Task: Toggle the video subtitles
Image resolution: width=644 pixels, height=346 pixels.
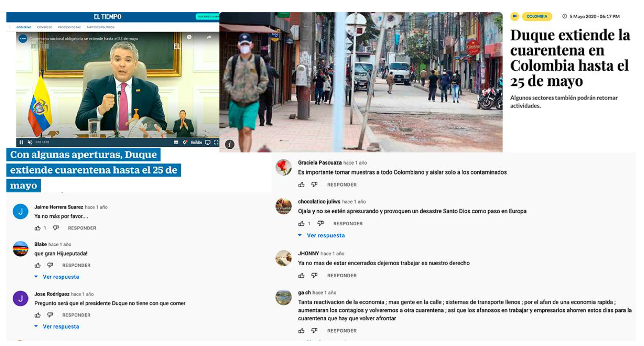Action: pyautogui.click(x=176, y=142)
